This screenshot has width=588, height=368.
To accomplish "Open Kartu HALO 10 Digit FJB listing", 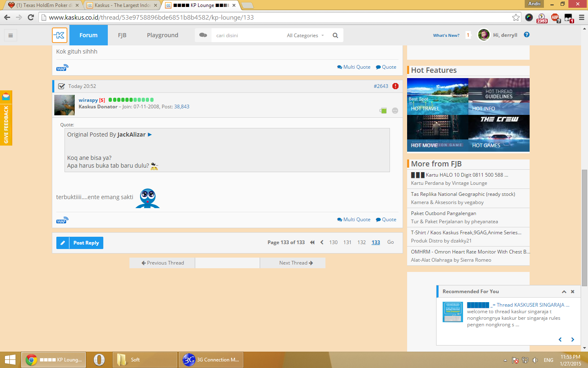I will tap(459, 175).
